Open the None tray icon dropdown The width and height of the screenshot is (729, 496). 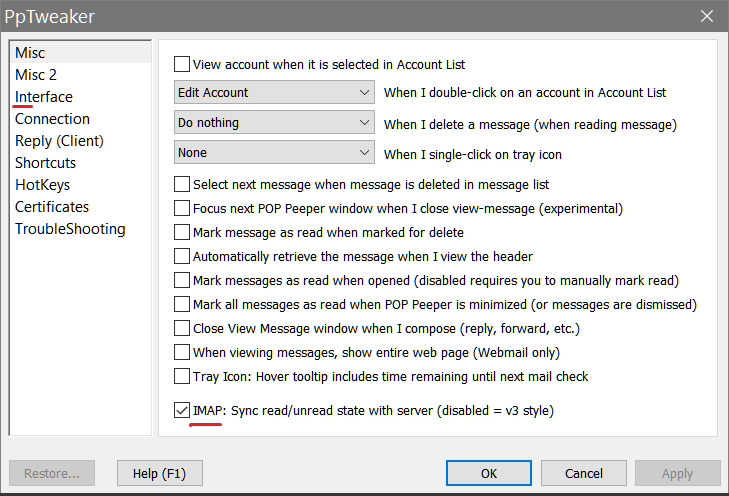point(274,152)
